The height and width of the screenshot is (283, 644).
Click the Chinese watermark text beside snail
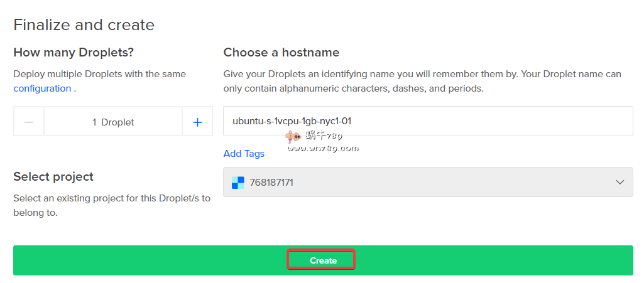[x=324, y=135]
